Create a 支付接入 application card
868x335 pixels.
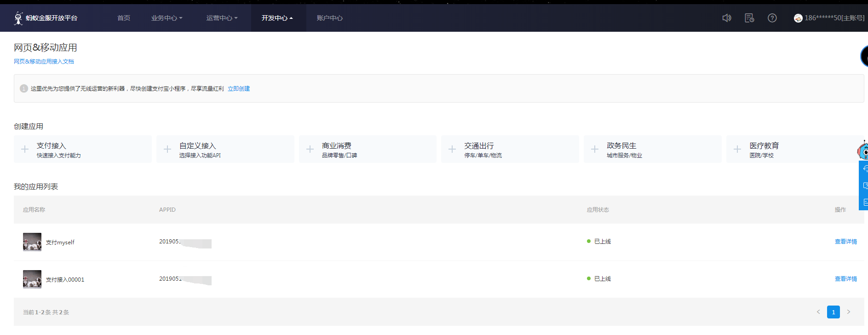83,149
